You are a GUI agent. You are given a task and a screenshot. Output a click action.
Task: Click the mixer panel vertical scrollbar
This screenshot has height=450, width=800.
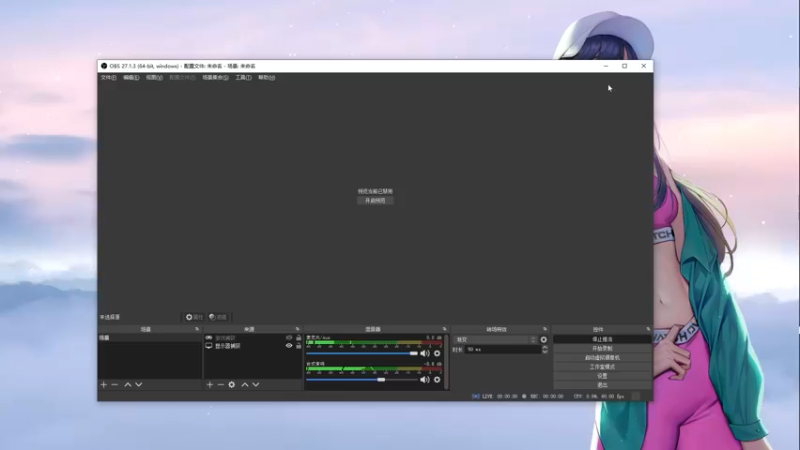[447, 362]
